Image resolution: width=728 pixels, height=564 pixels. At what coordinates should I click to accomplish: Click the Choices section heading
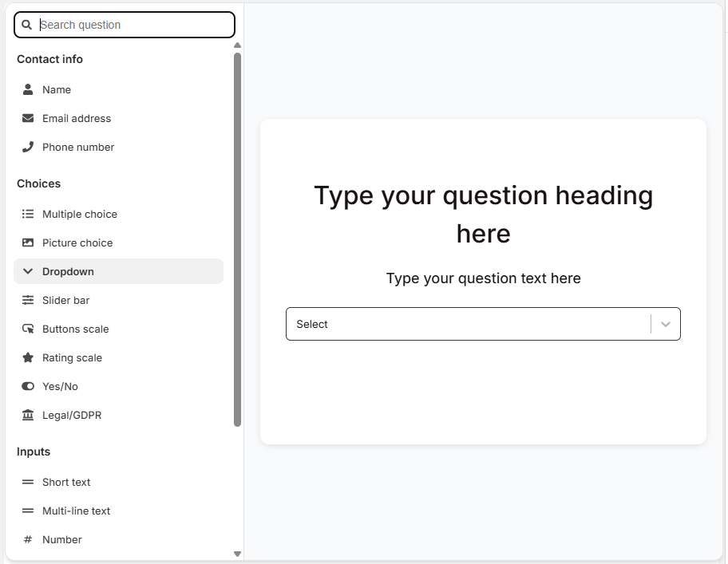[x=38, y=183]
